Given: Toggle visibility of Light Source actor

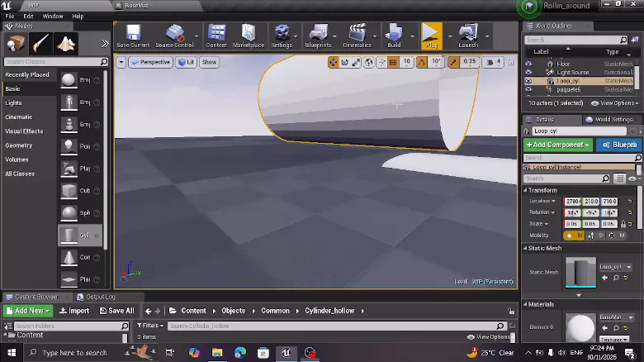Looking at the screenshot, I should coord(528,72).
